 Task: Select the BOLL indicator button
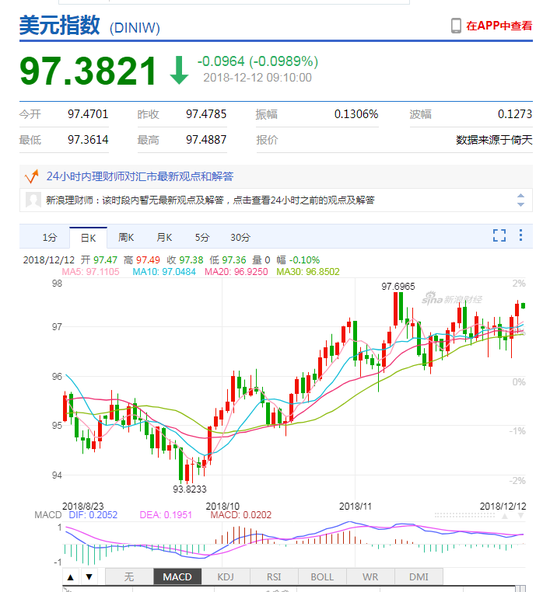click(x=322, y=577)
